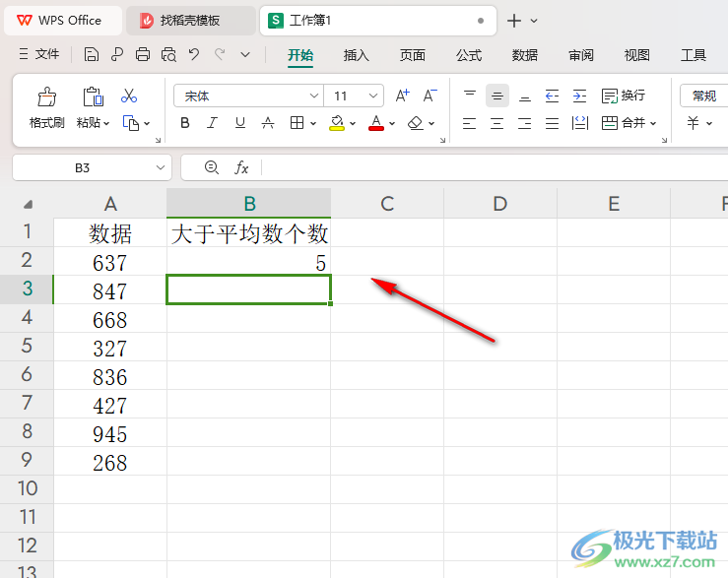Click the Copy icon
Viewport: 728px width, 578px height.
point(130,123)
